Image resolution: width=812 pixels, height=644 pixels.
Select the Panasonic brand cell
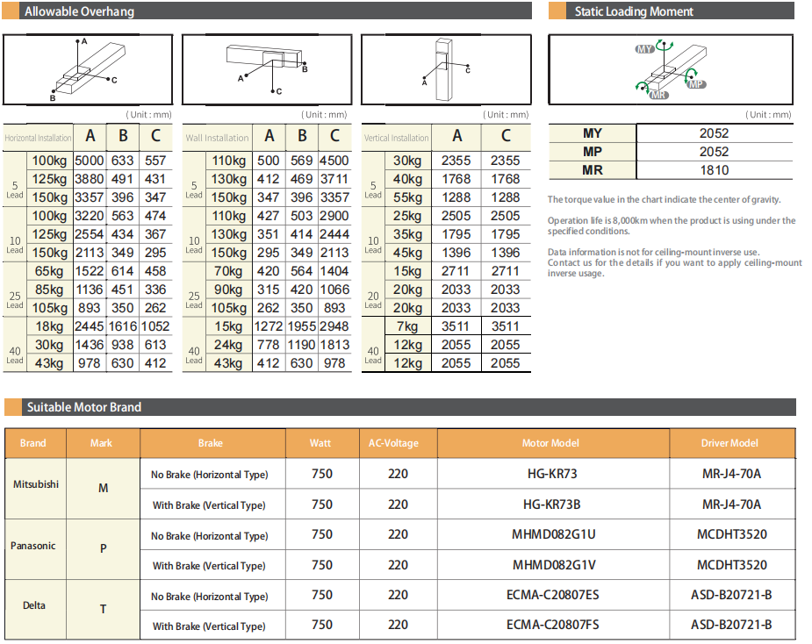[33, 546]
